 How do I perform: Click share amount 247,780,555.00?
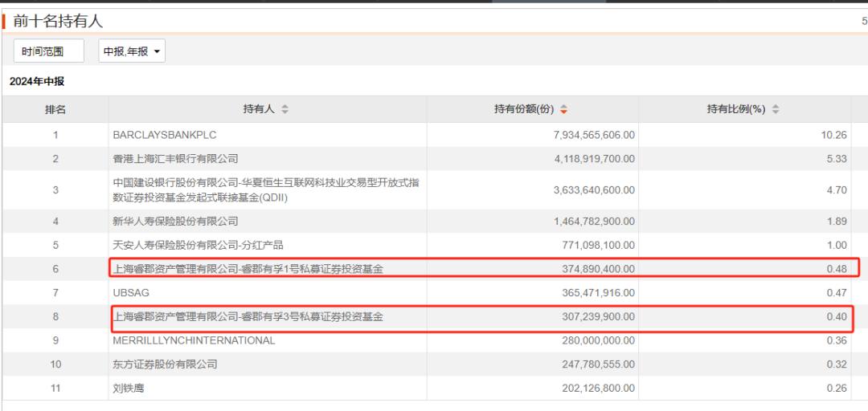(x=600, y=364)
